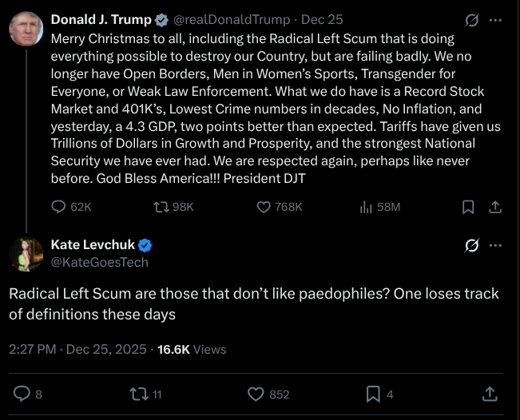This screenshot has width=520, height=420.
Task: Bookmark Kate Levchuk's post
Action: coord(372,394)
